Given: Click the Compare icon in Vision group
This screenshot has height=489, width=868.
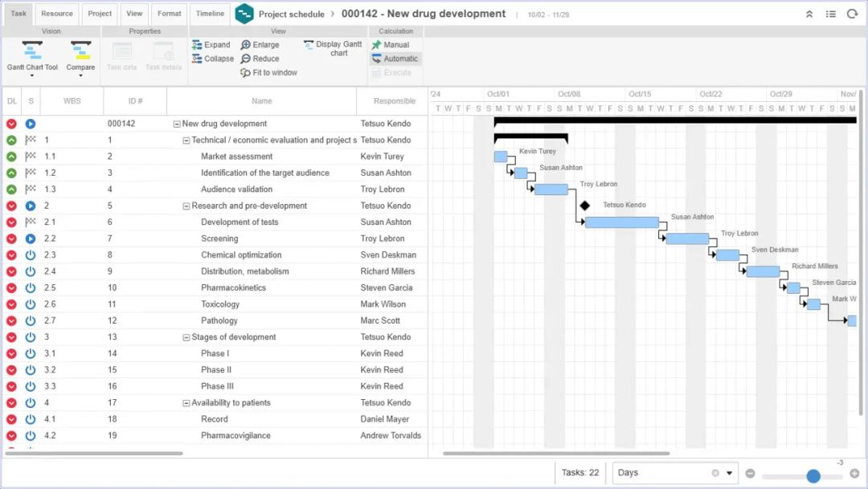Looking at the screenshot, I should (x=80, y=52).
